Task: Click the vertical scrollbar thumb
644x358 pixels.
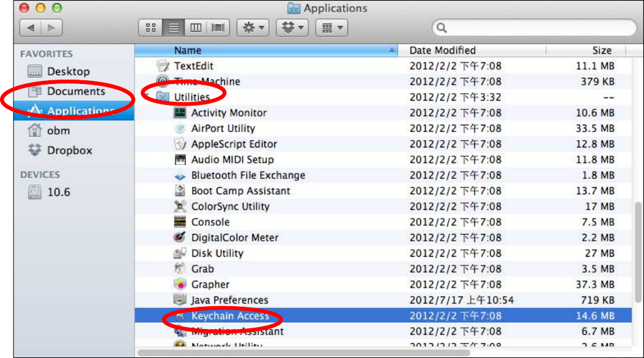Action: (x=638, y=252)
